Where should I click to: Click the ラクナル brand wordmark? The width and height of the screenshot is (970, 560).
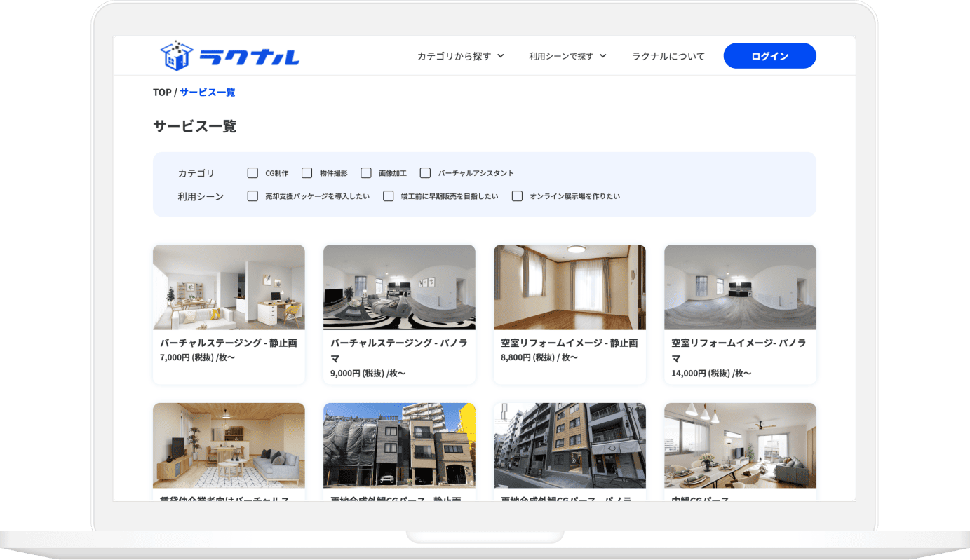click(249, 57)
